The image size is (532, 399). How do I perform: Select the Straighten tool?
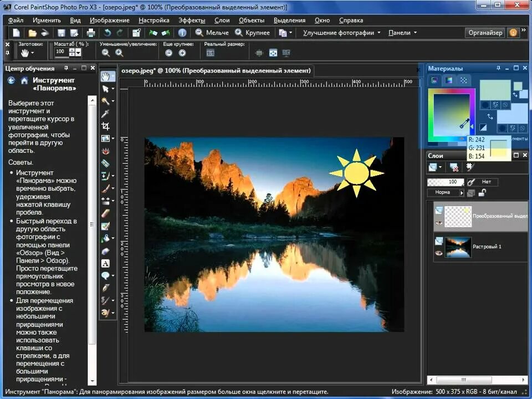click(x=105, y=163)
